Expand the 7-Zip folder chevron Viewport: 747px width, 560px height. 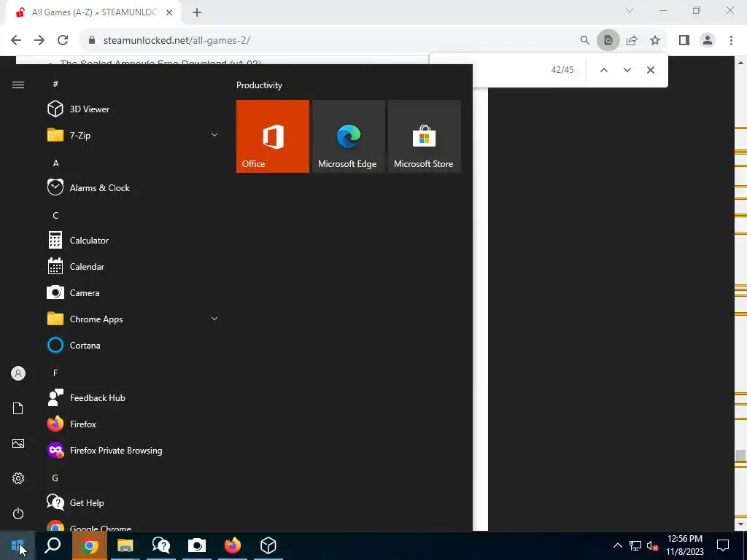(x=214, y=135)
